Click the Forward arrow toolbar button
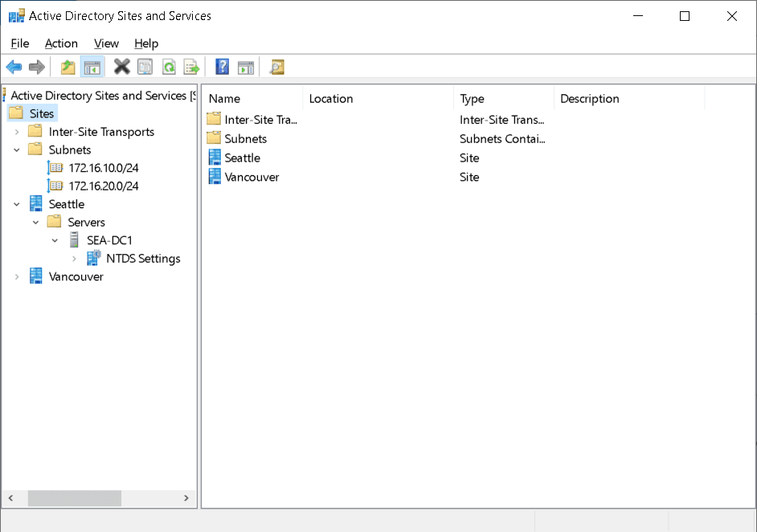 tap(37, 67)
